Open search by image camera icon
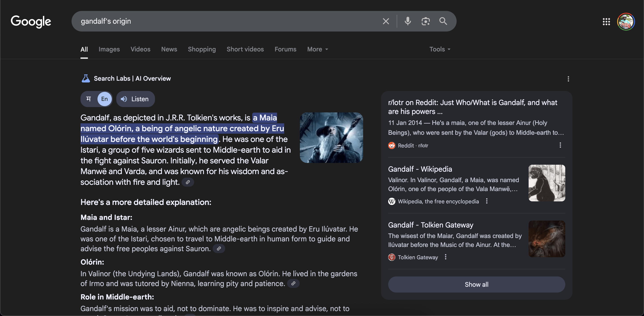The image size is (644, 316). [426, 21]
